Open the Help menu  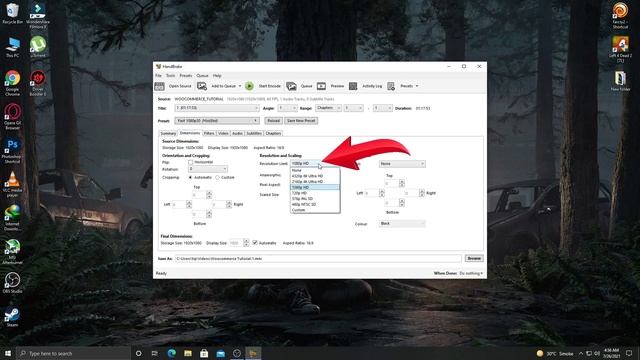pos(217,76)
